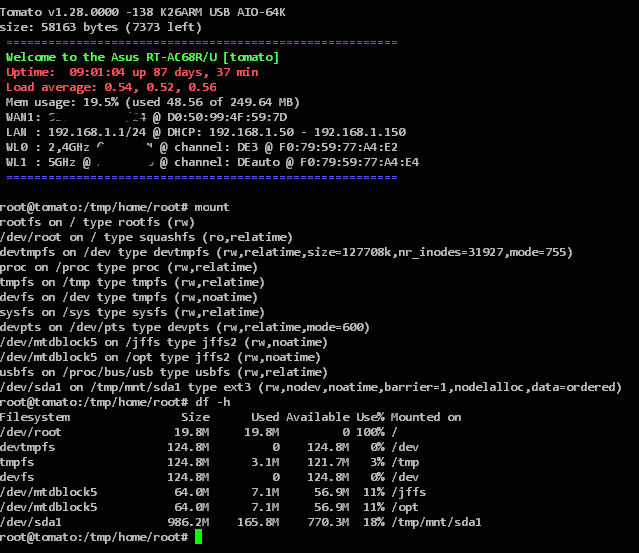The image size is (639, 553).
Task: Click the Load average line
Action: click(x=111, y=87)
